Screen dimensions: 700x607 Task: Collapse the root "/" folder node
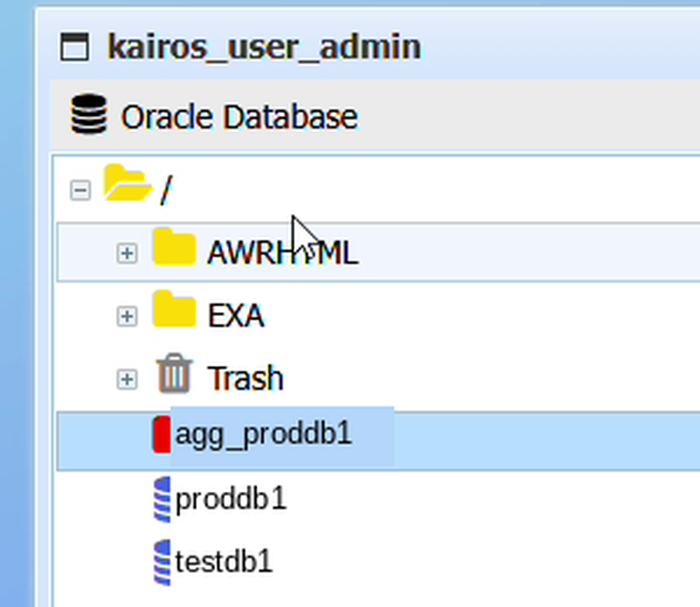pos(80,191)
